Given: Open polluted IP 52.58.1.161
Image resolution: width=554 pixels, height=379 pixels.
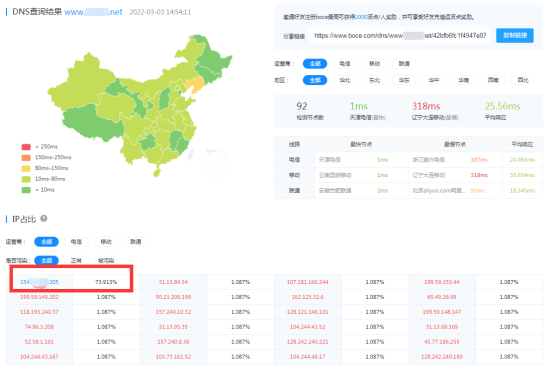Looking at the screenshot, I should tap(39, 342).
